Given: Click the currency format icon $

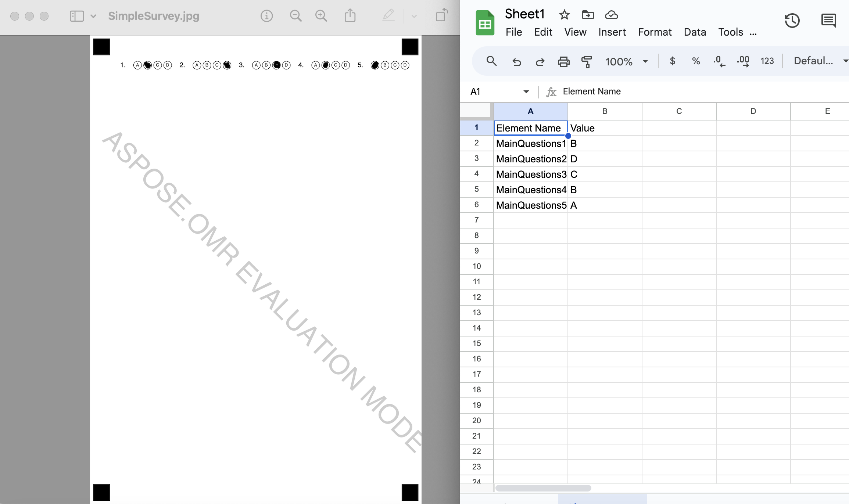Looking at the screenshot, I should pos(673,61).
